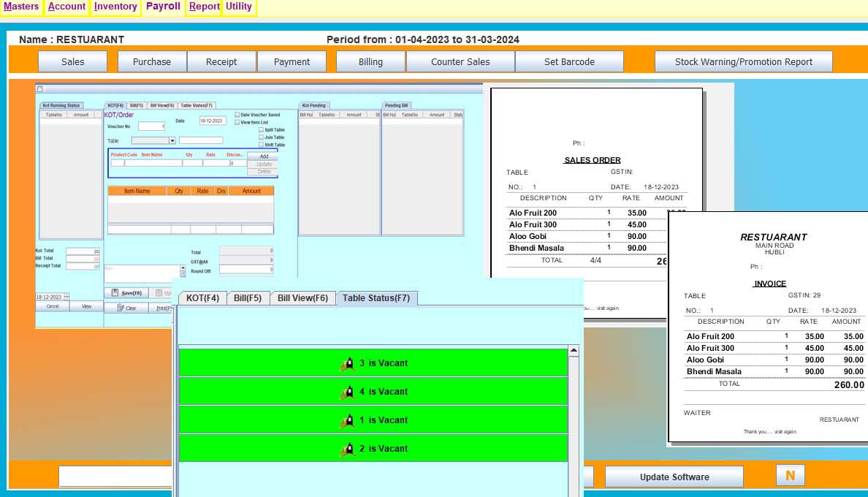Click the date picker arrows beside 18-12-2023 above Cancel

66,297
